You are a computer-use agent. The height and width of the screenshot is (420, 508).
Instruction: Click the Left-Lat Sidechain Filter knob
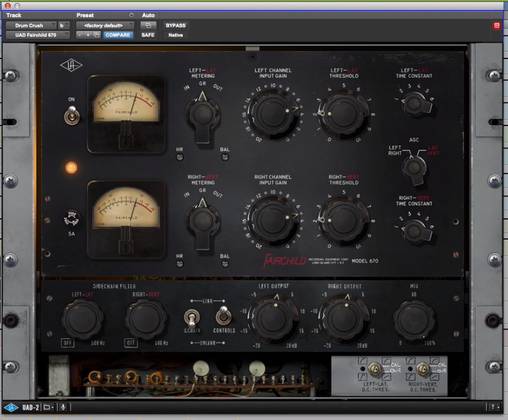coord(83,320)
